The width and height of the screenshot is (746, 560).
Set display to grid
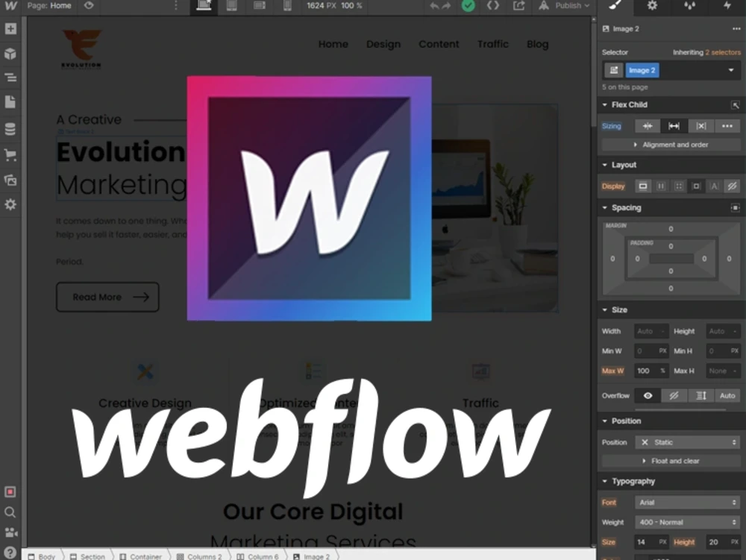click(x=679, y=186)
